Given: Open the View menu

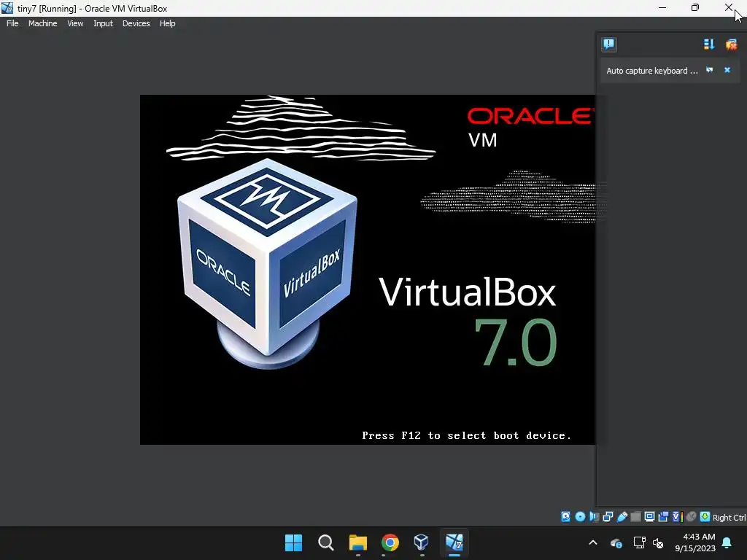Looking at the screenshot, I should pos(75,23).
